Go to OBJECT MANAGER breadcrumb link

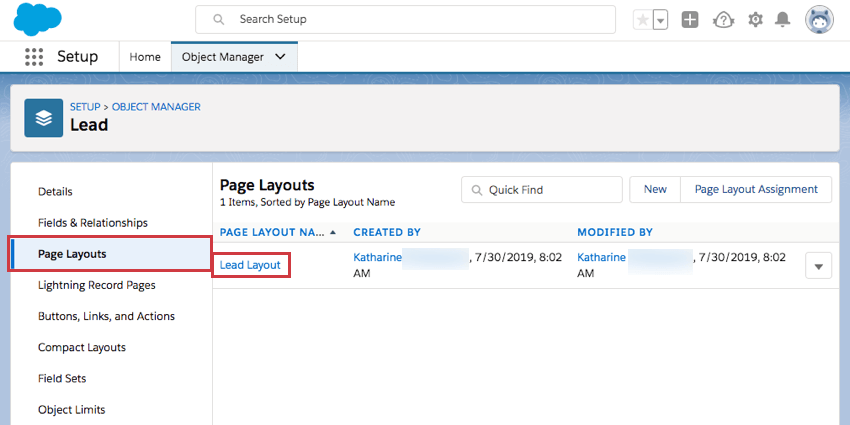click(156, 107)
